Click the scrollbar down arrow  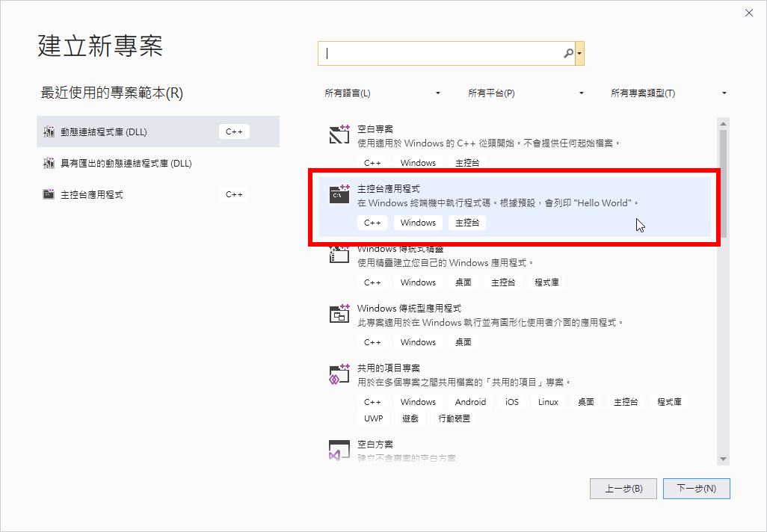click(x=723, y=459)
